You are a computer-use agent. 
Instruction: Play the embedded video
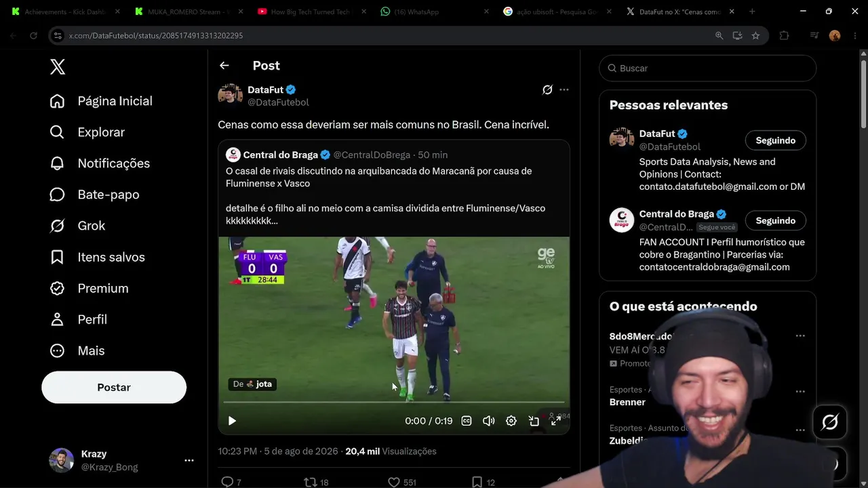[232, 421]
